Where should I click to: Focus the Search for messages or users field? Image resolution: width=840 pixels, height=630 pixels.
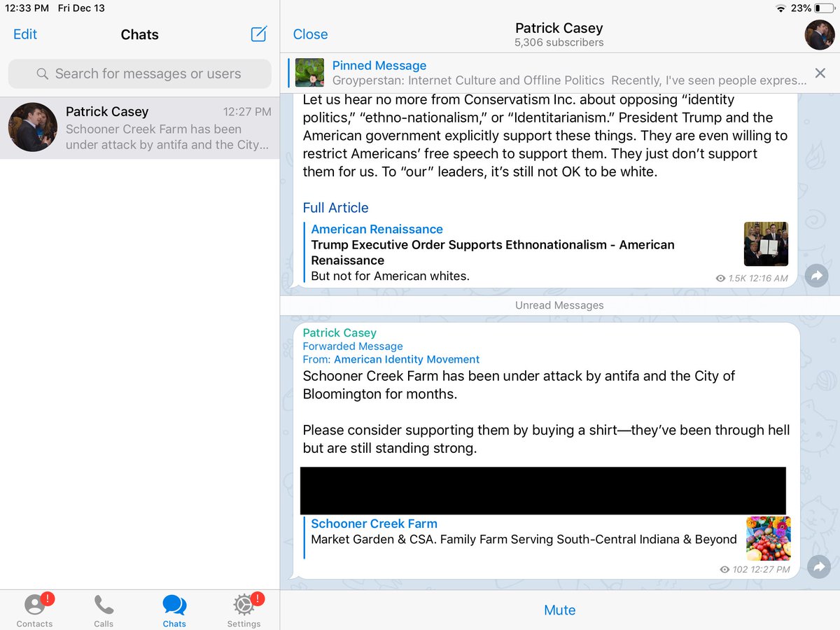tap(139, 73)
